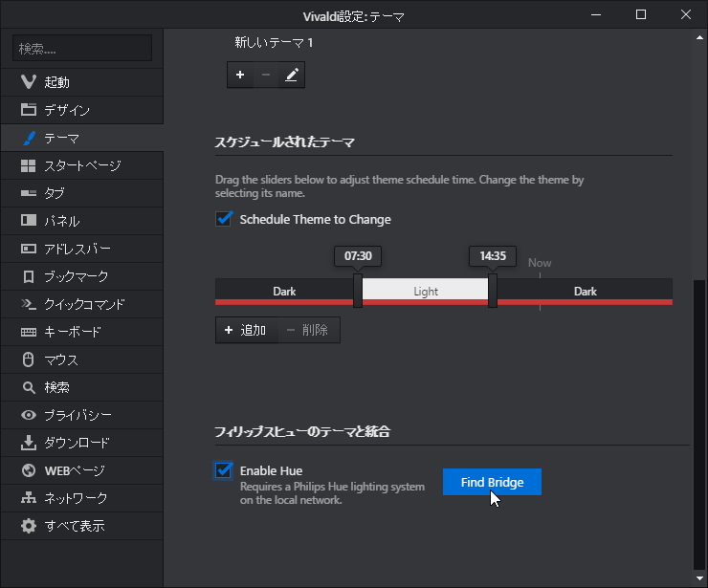Click the vertical scrollbar thumb
The width and height of the screenshot is (708, 588).
point(699,425)
